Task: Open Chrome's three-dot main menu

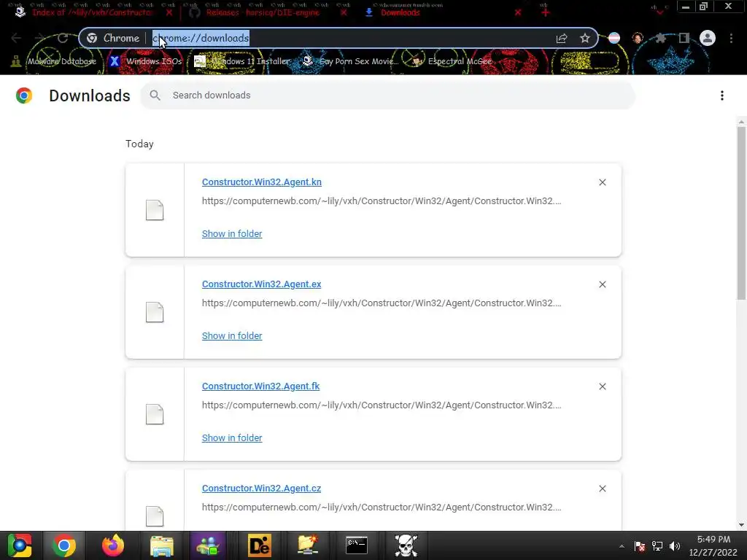Action: point(731,38)
